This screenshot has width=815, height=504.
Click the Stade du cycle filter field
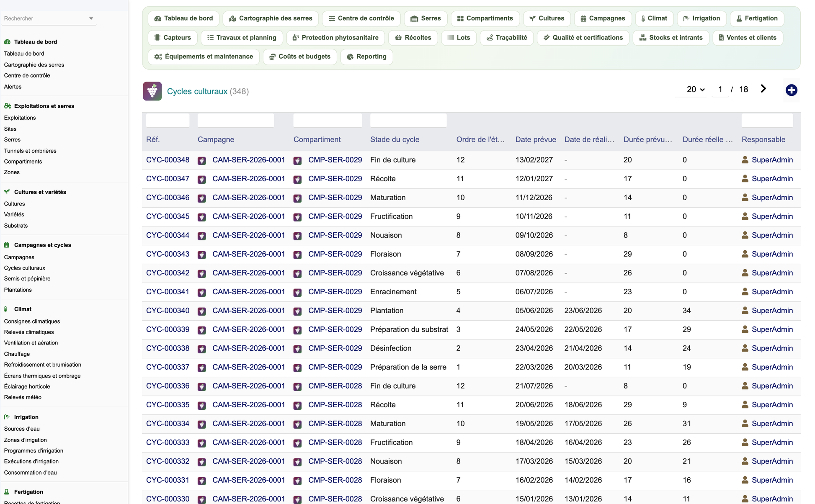(408, 120)
